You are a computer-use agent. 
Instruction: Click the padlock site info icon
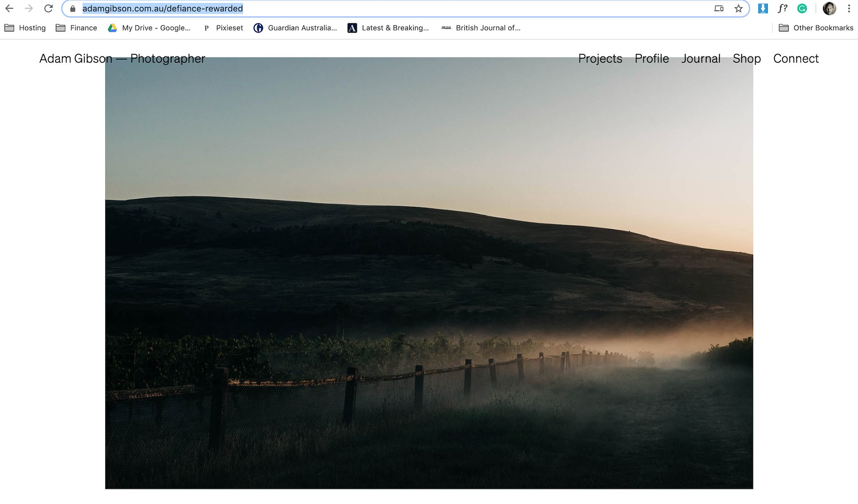click(x=73, y=9)
